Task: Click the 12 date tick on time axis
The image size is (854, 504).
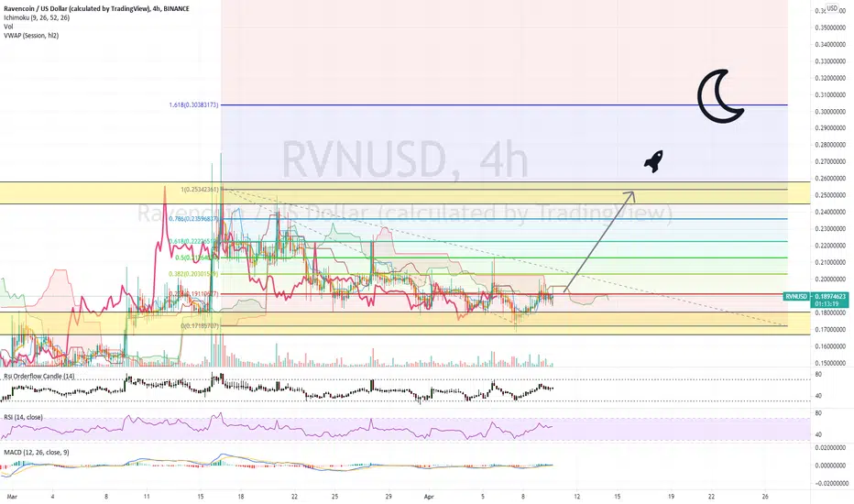Action: pyautogui.click(x=577, y=497)
